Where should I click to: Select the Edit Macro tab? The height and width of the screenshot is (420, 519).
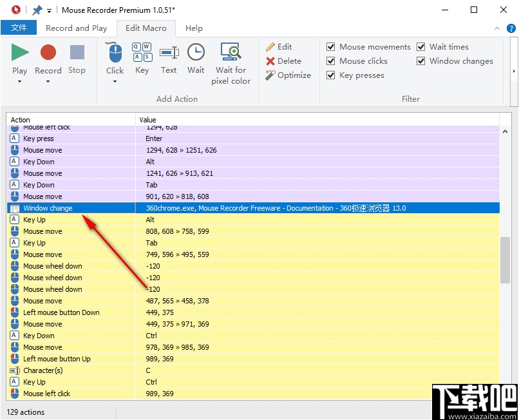point(146,28)
